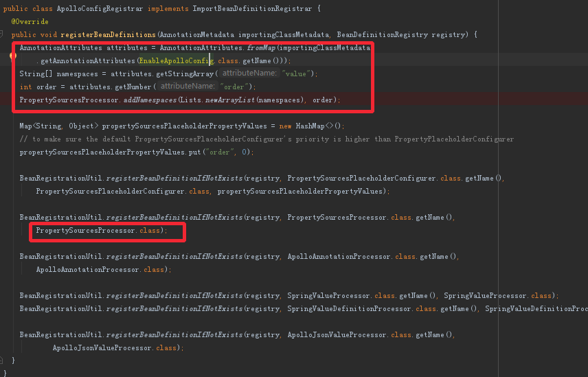Click the getNumber method call
The width and height of the screenshot is (588, 377).
[133, 87]
